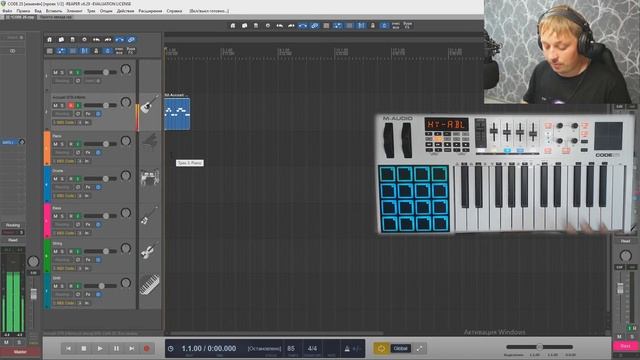
Task: Click the metronome icon in transport bar
Action: click(x=347, y=349)
